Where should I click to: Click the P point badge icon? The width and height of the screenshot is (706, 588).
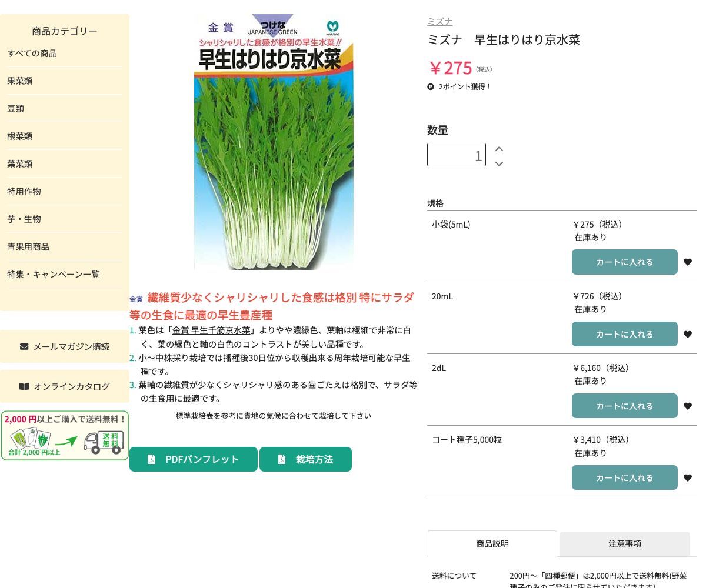(431, 86)
